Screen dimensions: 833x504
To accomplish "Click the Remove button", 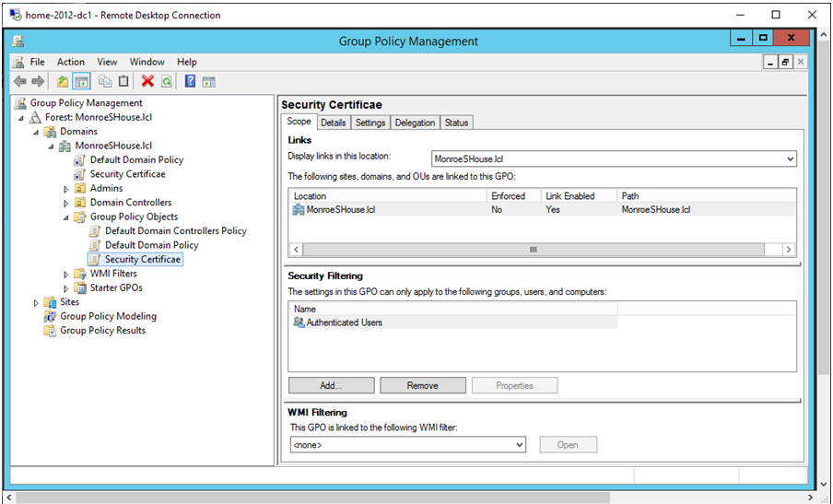I will (x=422, y=385).
